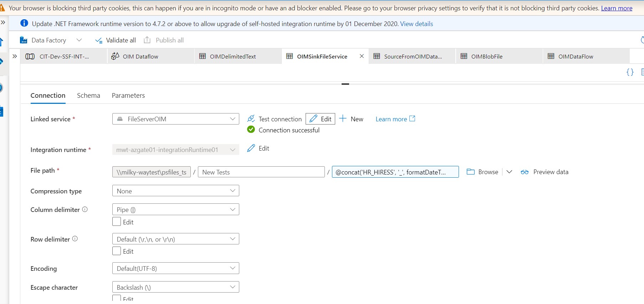Click the table icon on OIMDelimitedText tab

(203, 56)
